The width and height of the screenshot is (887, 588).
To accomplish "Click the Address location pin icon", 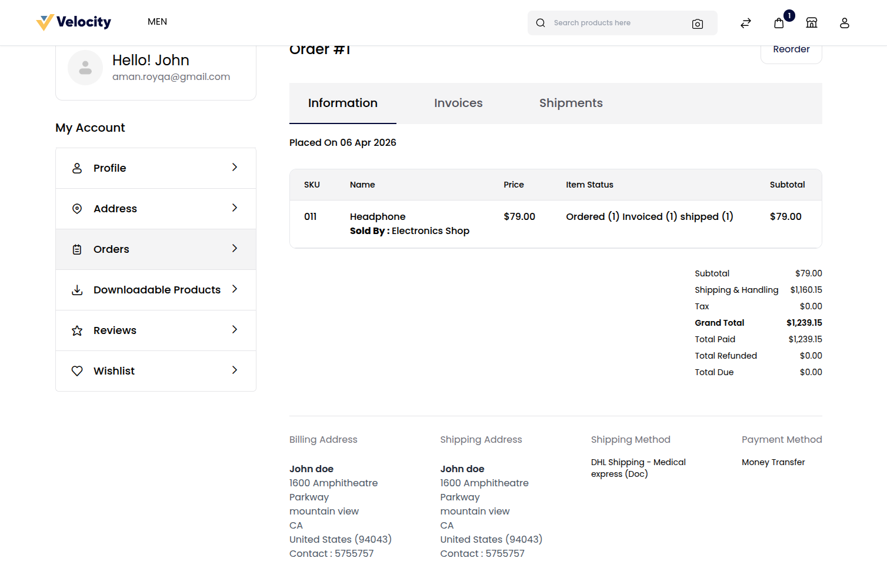I will click(x=77, y=208).
